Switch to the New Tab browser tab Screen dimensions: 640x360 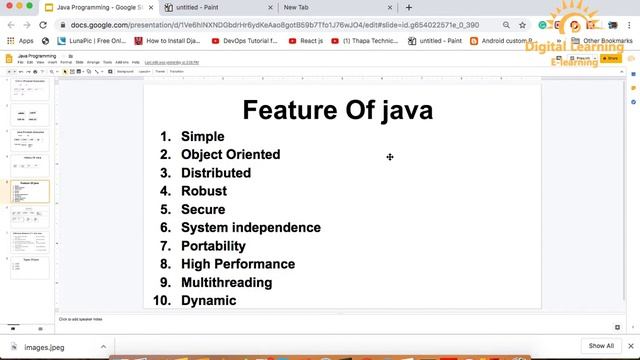coord(336,7)
